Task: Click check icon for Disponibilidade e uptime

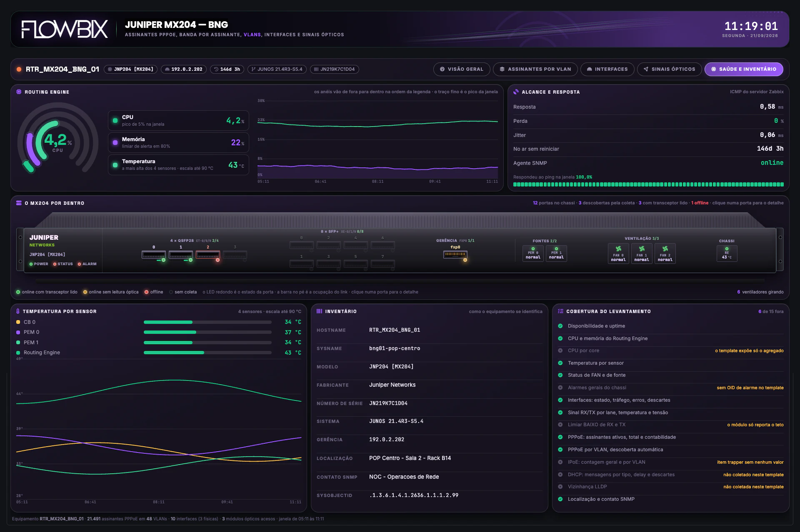Action: coord(560,326)
